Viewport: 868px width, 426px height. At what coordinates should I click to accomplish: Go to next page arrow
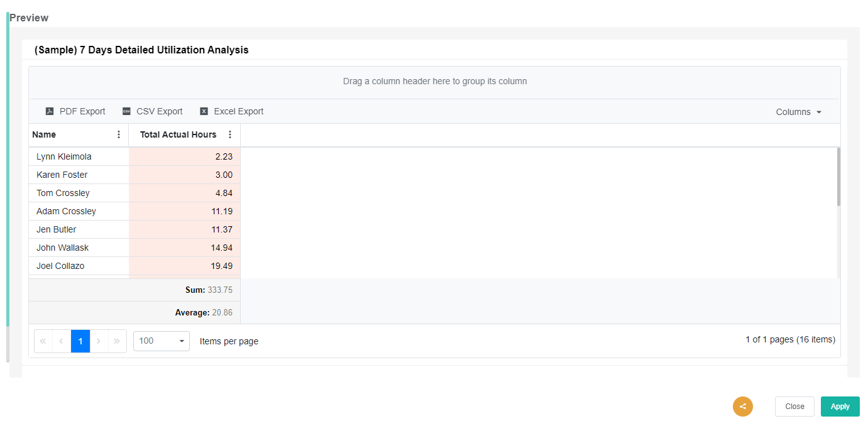[99, 341]
